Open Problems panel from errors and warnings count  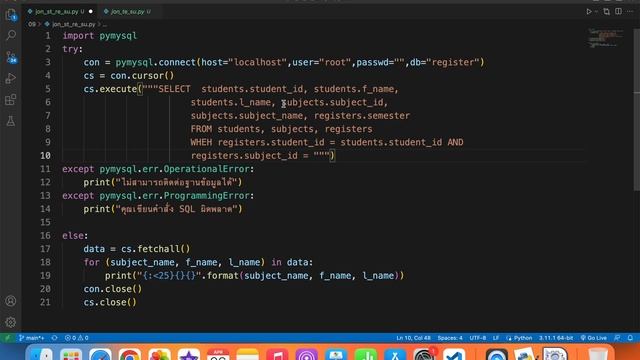(76, 338)
